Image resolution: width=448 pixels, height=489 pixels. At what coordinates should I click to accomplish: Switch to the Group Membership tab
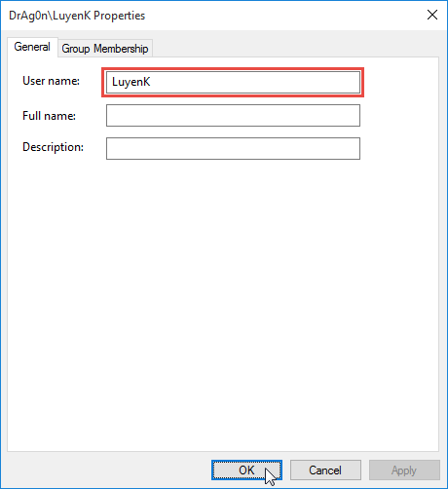(105, 49)
